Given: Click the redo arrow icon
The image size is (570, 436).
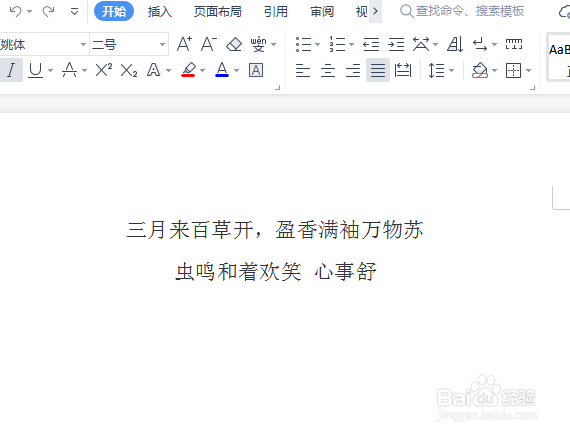Looking at the screenshot, I should point(48,12).
